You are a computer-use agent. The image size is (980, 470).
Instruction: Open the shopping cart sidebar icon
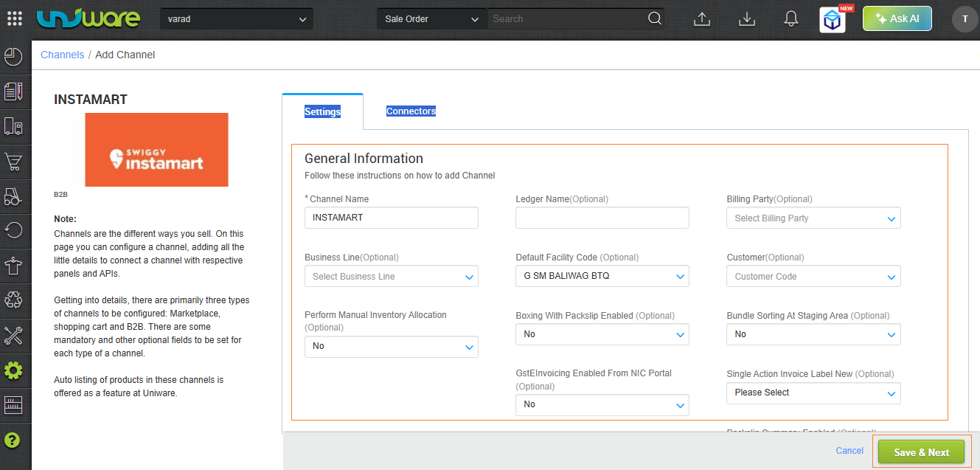pos(14,162)
